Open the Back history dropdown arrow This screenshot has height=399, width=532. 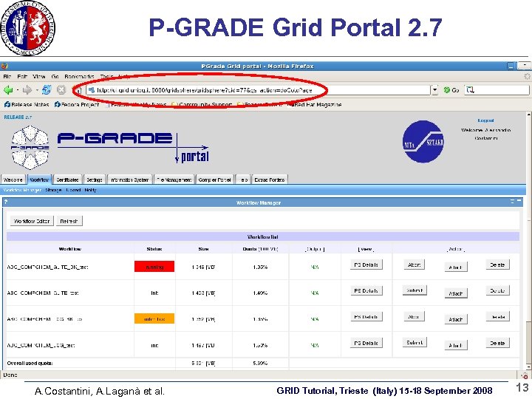coord(17,90)
